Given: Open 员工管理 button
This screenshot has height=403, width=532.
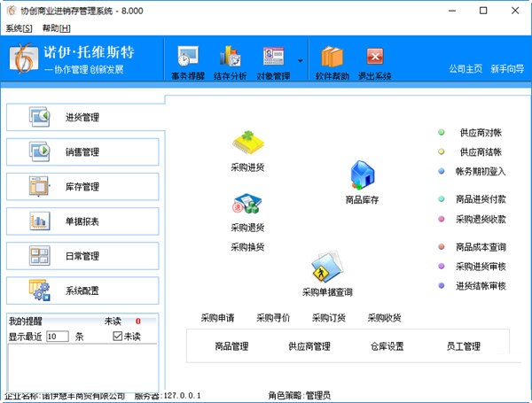Looking at the screenshot, I should point(464,346).
